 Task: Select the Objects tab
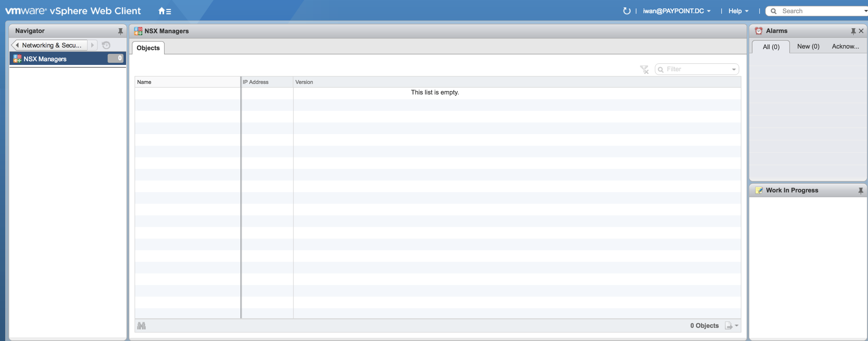coord(148,48)
